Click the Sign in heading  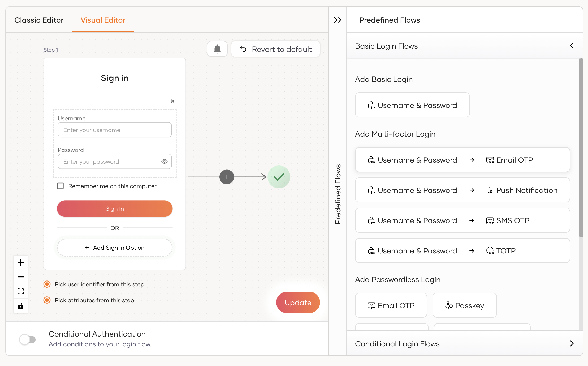pos(115,78)
